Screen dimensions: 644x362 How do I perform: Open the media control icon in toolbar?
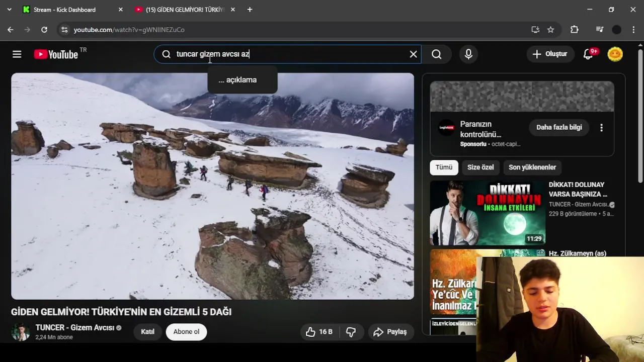point(599,30)
